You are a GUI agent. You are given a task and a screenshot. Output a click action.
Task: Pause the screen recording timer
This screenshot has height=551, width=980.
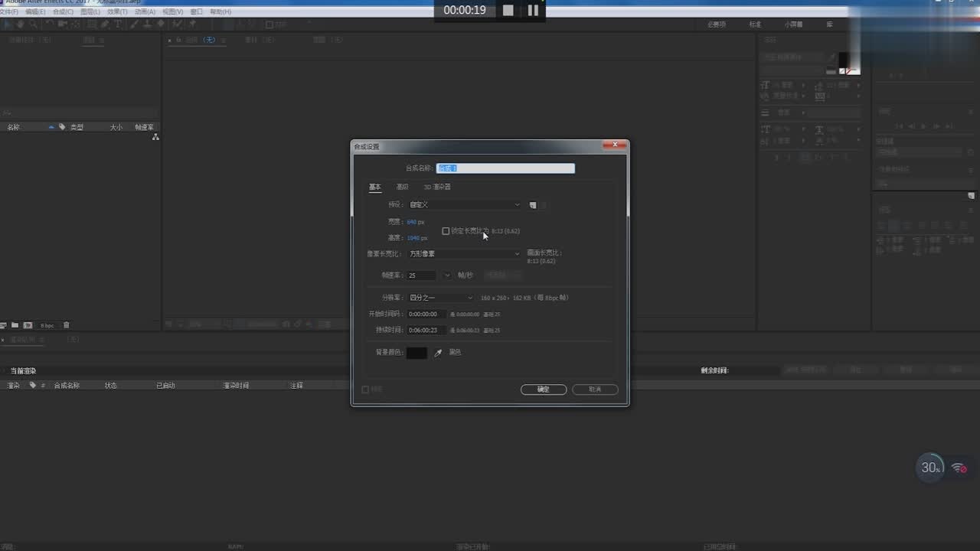(x=533, y=10)
